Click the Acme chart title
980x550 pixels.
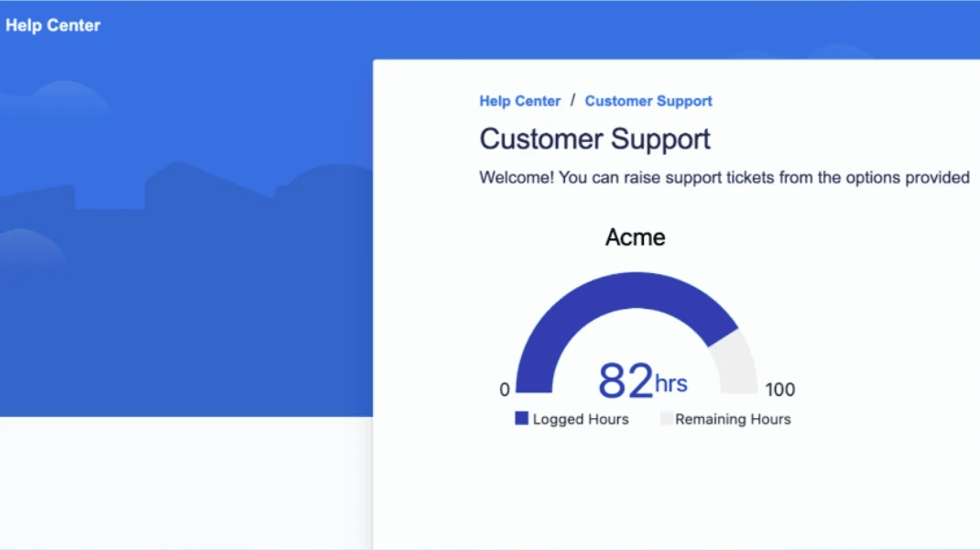tap(635, 237)
